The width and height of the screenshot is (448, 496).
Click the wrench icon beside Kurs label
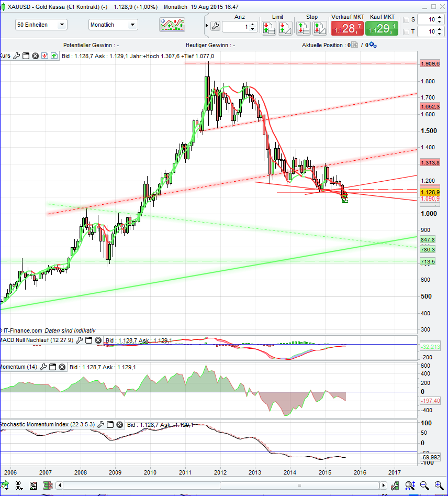coord(16,56)
